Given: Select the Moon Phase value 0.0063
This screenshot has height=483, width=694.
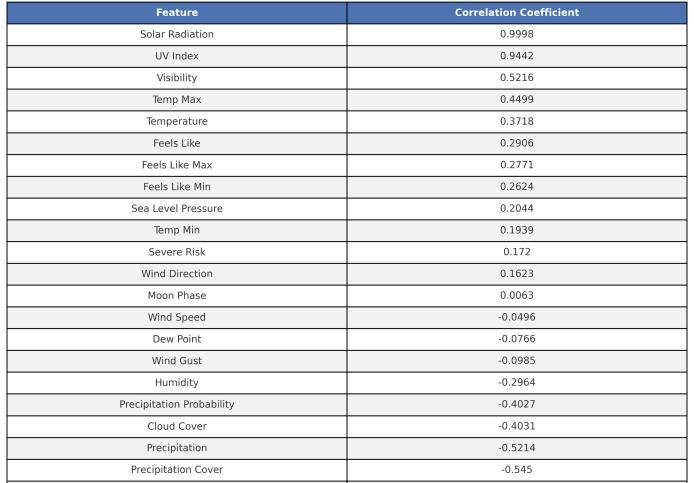Looking at the screenshot, I should point(517,295).
